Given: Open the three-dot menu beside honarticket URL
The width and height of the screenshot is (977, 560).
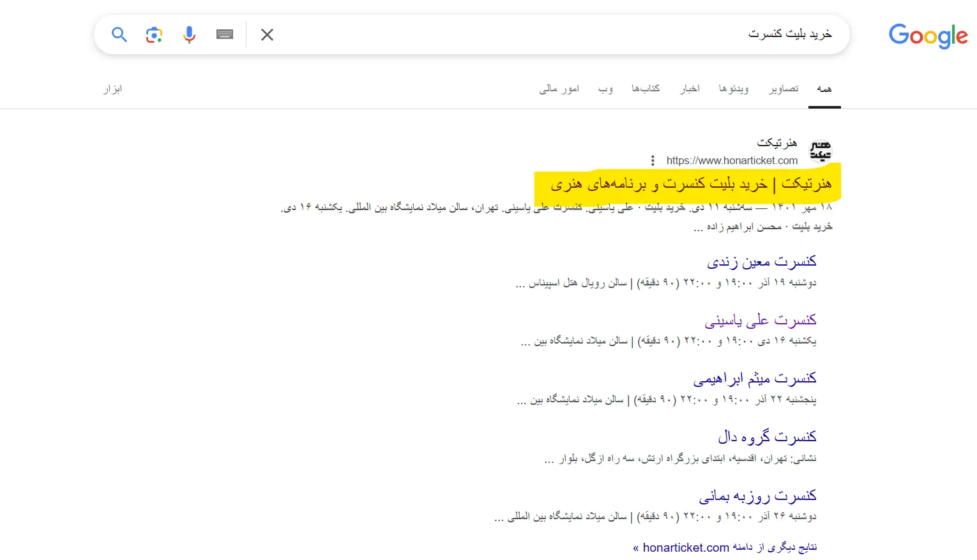Looking at the screenshot, I should pyautogui.click(x=653, y=160).
